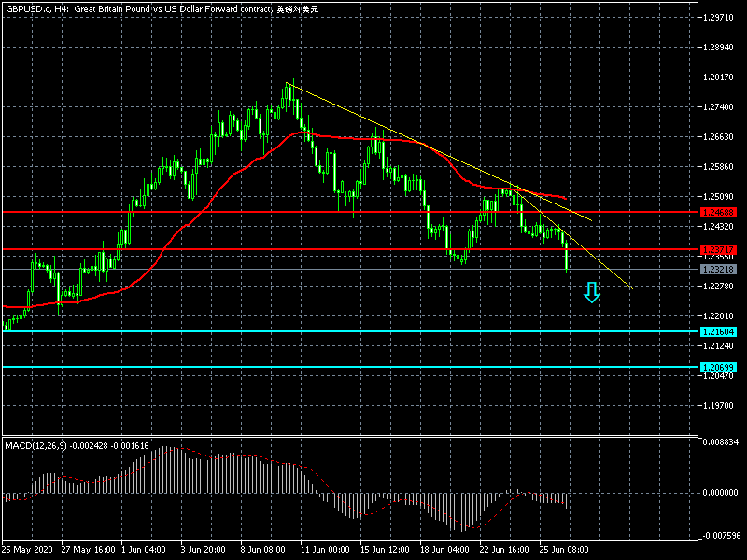Select the 1.23717 red price label
The width and height of the screenshot is (747, 560).
click(x=718, y=249)
